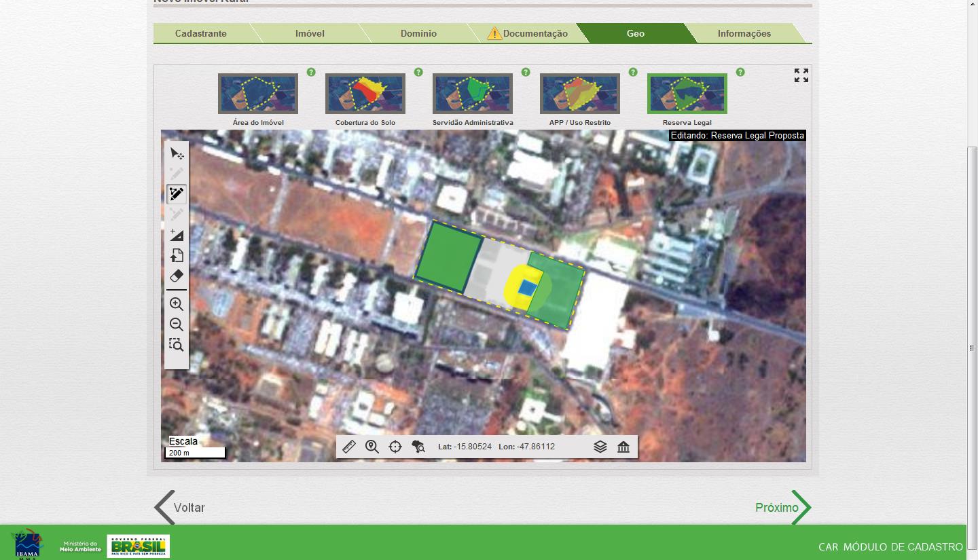Open the map layers stack icon
This screenshot has width=978, height=560.
(600, 447)
